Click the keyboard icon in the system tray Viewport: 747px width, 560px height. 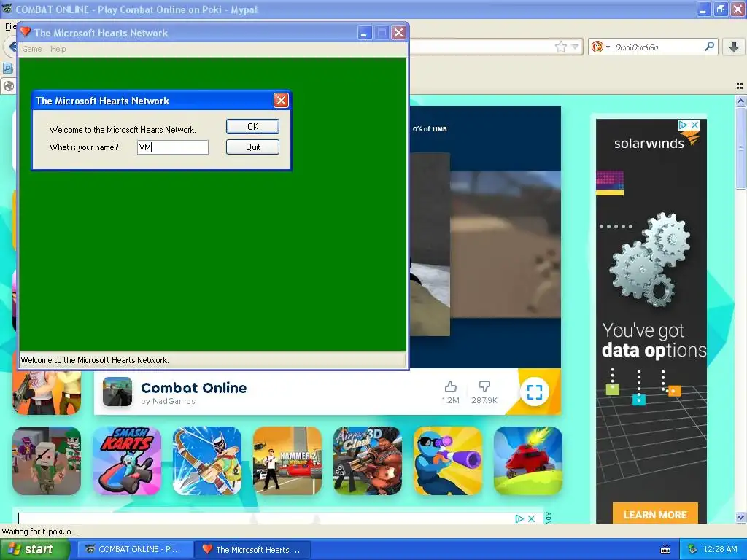click(x=665, y=550)
